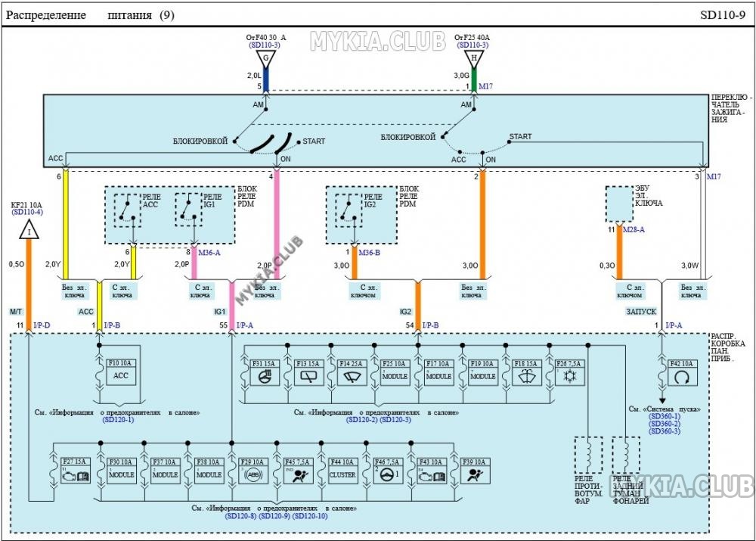756x541 pixels.
Task: Click the F45 7,5A airbag indicator icon
Action: coord(299,475)
